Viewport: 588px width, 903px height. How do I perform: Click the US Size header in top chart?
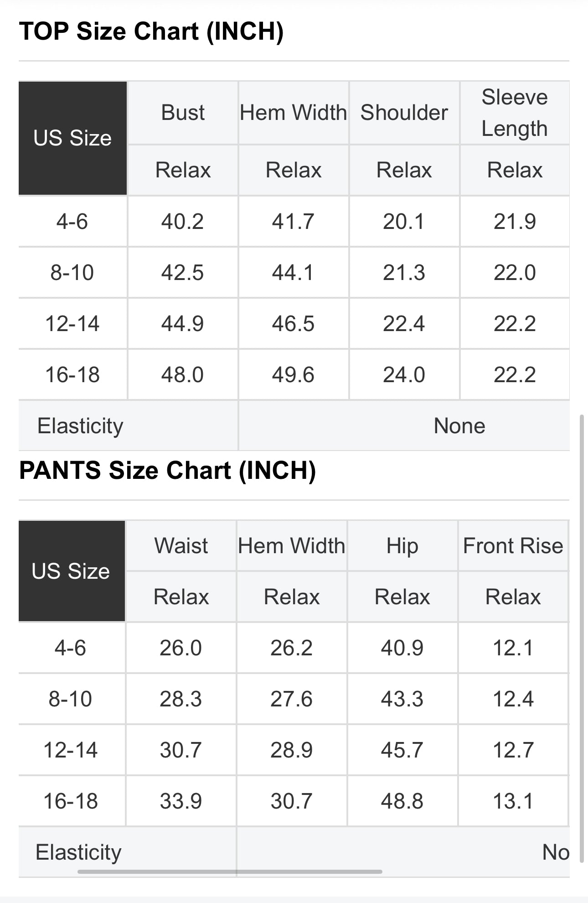coord(72,138)
